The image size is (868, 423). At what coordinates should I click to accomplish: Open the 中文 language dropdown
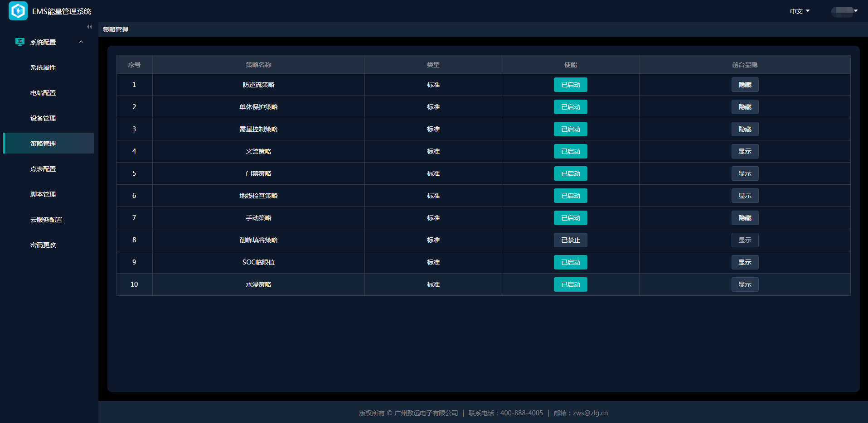[x=800, y=11]
